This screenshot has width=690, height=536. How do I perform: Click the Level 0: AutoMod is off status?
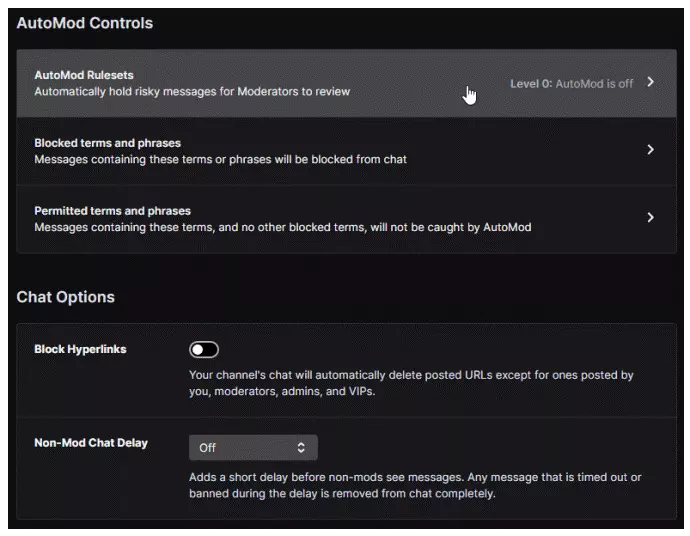[x=571, y=84]
